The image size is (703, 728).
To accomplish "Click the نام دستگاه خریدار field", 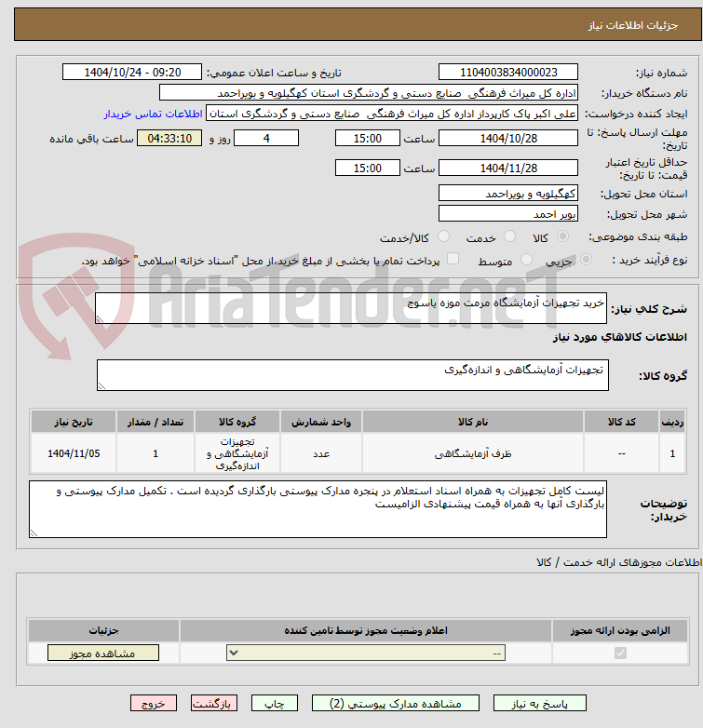I will [x=369, y=93].
